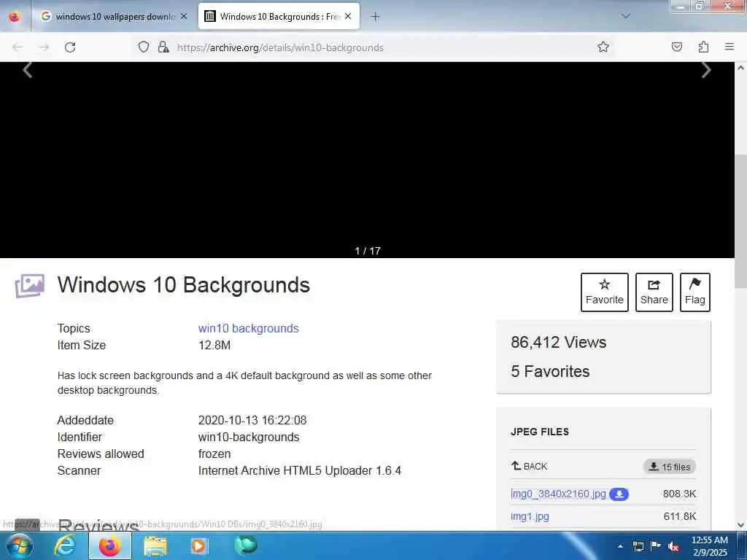Click the 2020-10-13 16:22:08 added date
Screen dimensions: 747x560
[252, 421]
